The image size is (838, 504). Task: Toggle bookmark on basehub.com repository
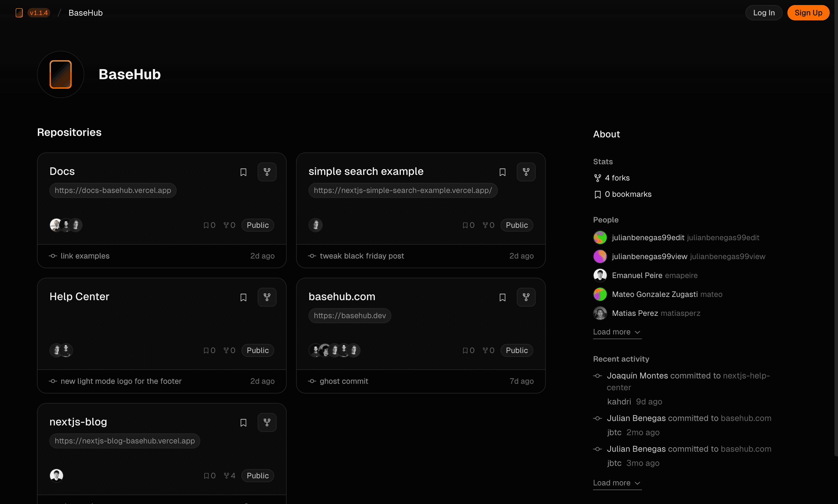pyautogui.click(x=503, y=297)
